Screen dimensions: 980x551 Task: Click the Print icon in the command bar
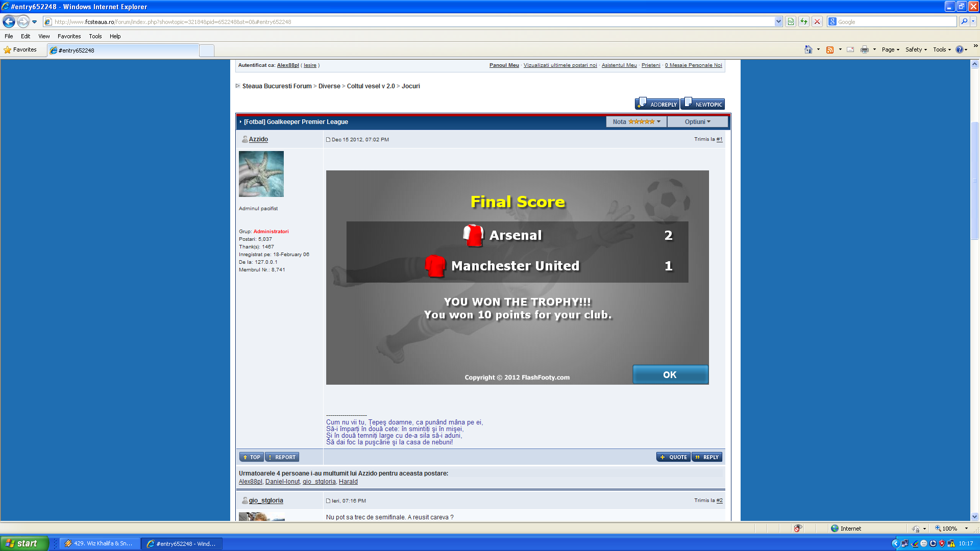point(865,49)
